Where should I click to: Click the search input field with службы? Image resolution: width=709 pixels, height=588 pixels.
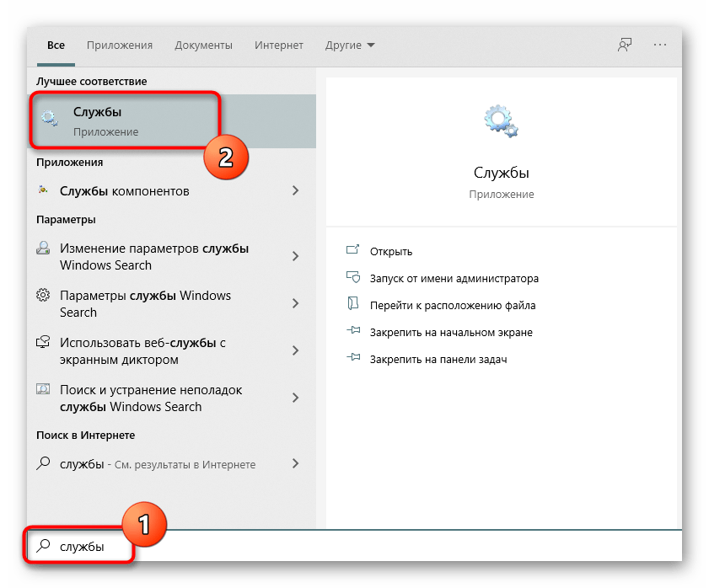337,547
